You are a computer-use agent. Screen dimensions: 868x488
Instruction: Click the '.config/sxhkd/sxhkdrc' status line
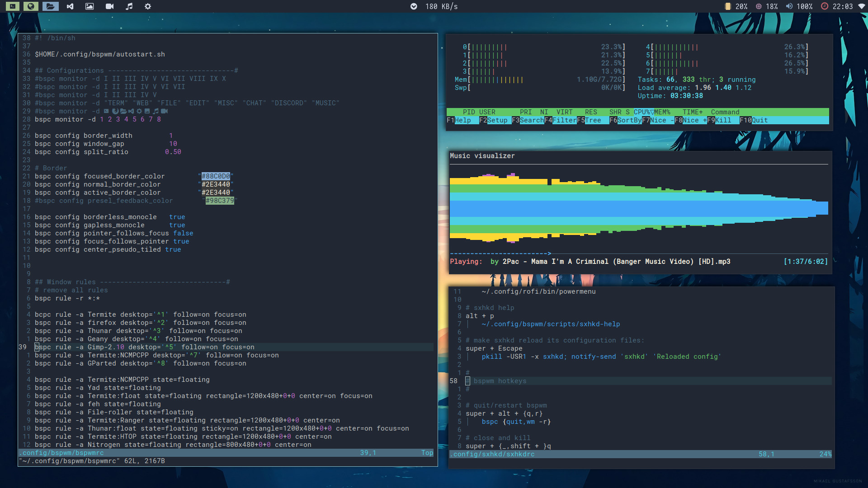(641, 454)
